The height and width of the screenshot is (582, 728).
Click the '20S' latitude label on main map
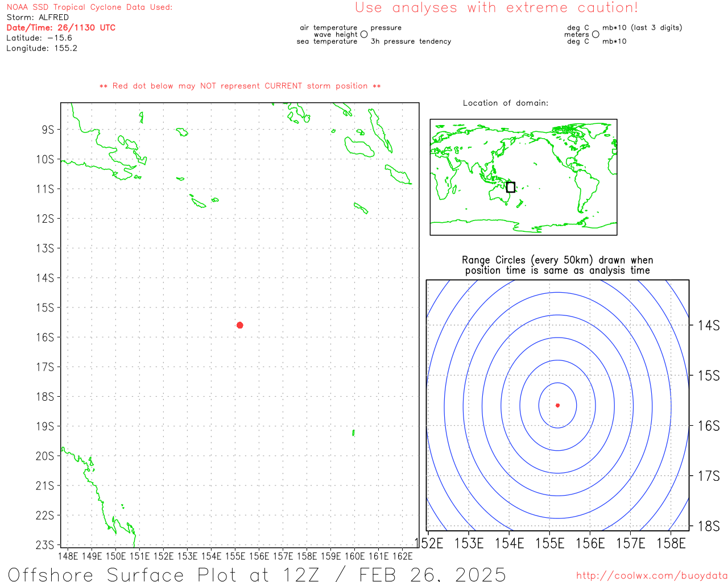45,456
